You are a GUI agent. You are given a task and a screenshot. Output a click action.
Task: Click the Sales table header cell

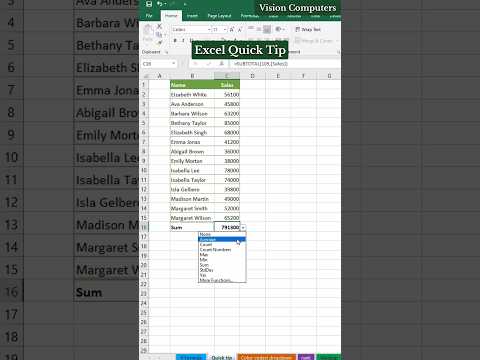pyautogui.click(x=227, y=85)
